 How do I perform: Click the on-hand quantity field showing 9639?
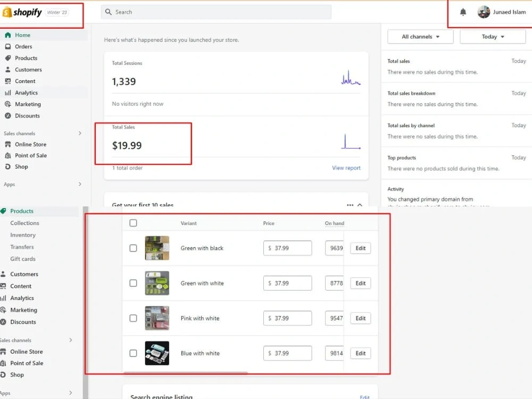coord(335,248)
